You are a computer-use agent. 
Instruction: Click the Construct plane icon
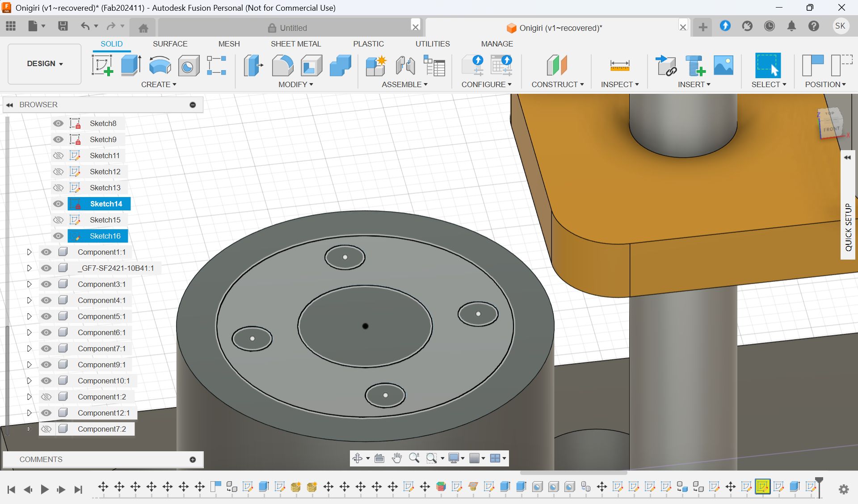coord(557,65)
